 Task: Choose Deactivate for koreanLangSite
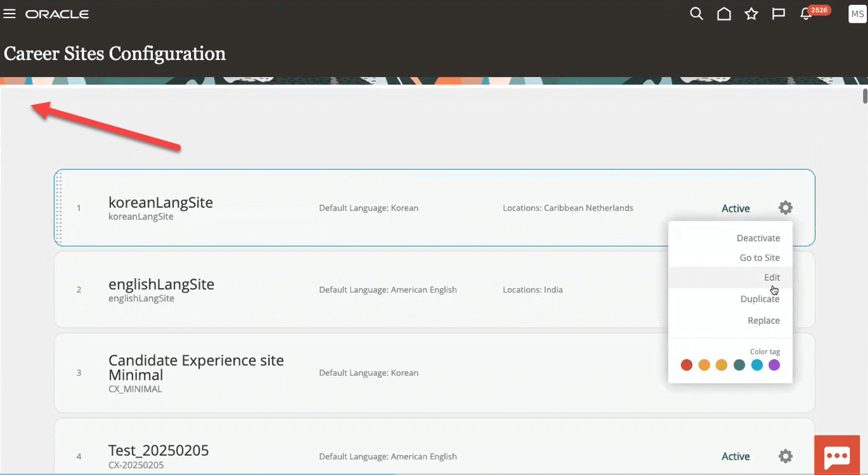point(758,238)
